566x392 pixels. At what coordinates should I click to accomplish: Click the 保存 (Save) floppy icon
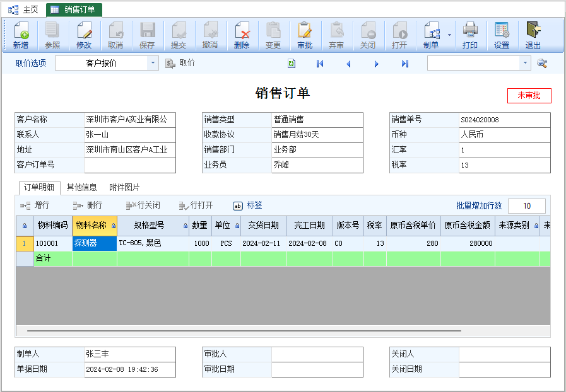click(x=147, y=35)
